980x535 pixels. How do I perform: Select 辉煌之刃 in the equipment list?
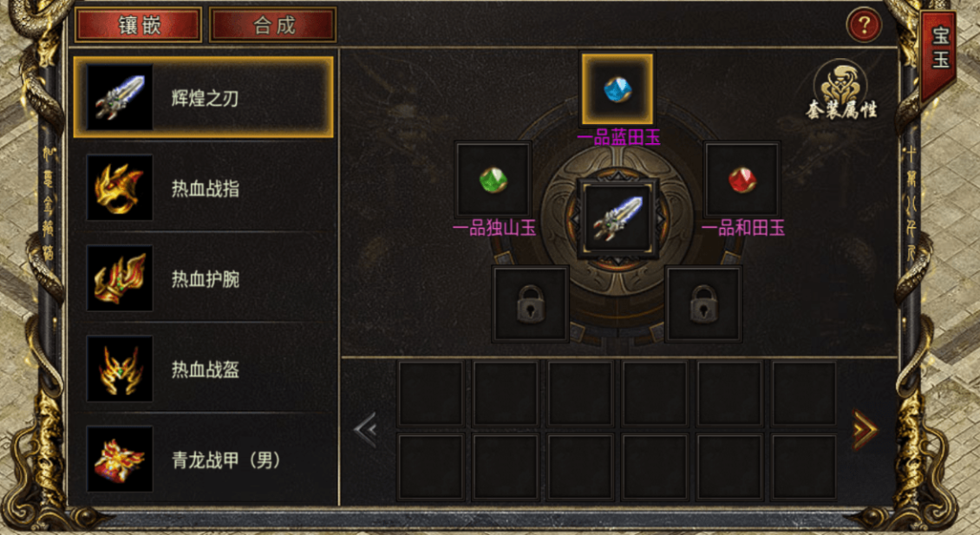[x=204, y=97]
